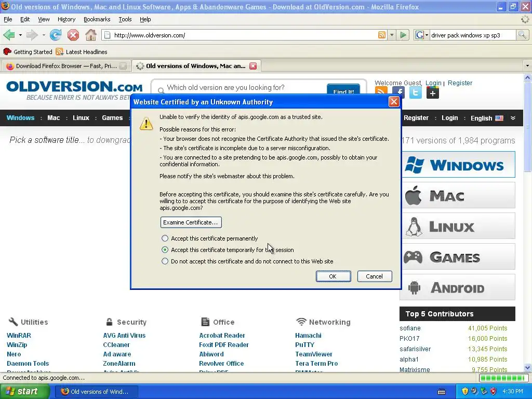Viewport: 532px width, 399px height.
Task: Click the Firefox taskbar window button
Action: click(x=96, y=392)
